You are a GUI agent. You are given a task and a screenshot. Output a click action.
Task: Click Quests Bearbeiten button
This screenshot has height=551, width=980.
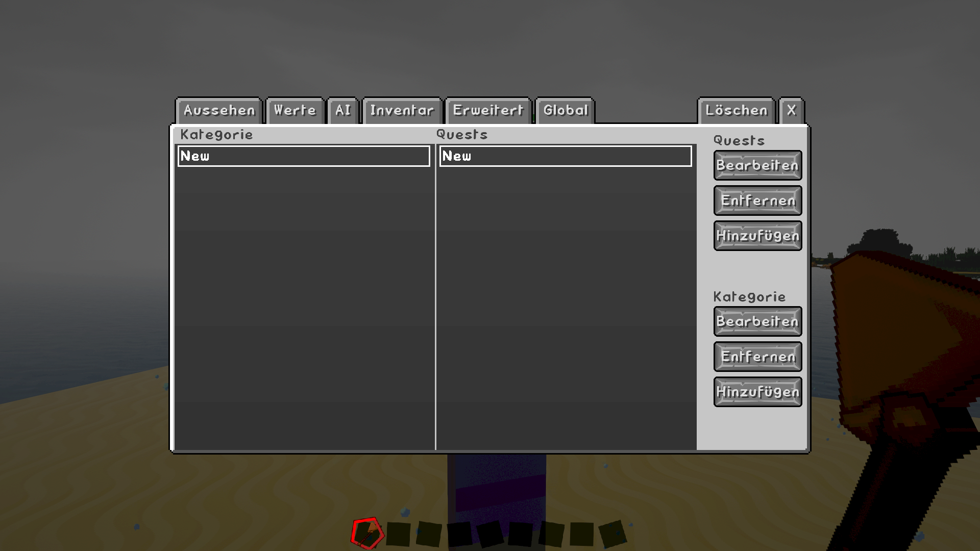click(x=756, y=164)
